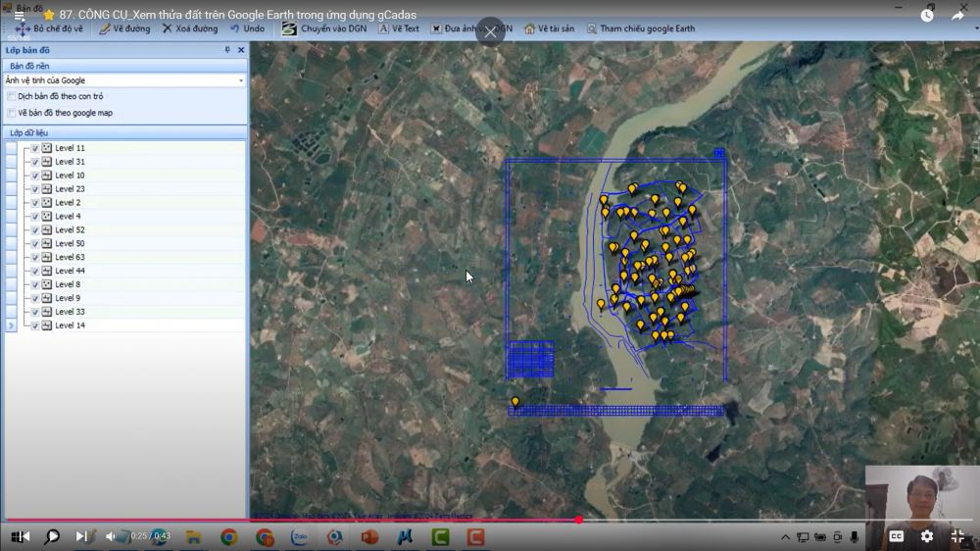Image resolution: width=980 pixels, height=551 pixels.
Task: Uncheck the Level 52 layer checkbox
Action: 35,230
